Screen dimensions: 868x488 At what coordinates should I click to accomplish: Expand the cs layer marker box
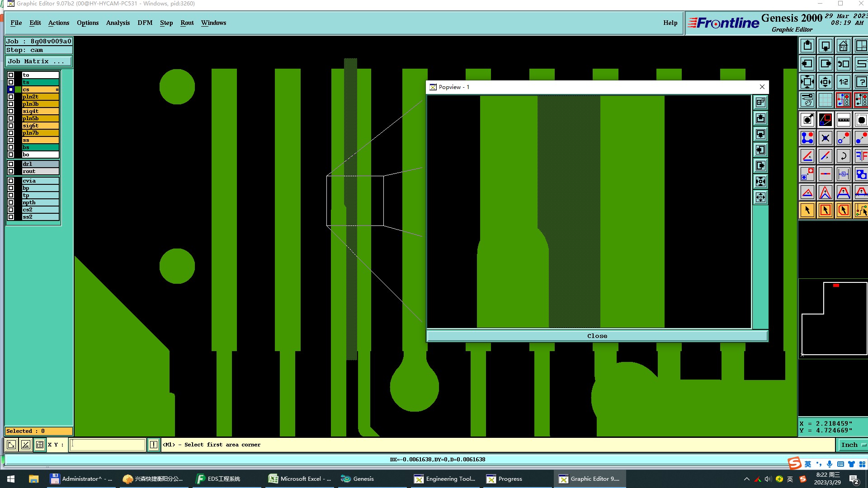point(57,89)
